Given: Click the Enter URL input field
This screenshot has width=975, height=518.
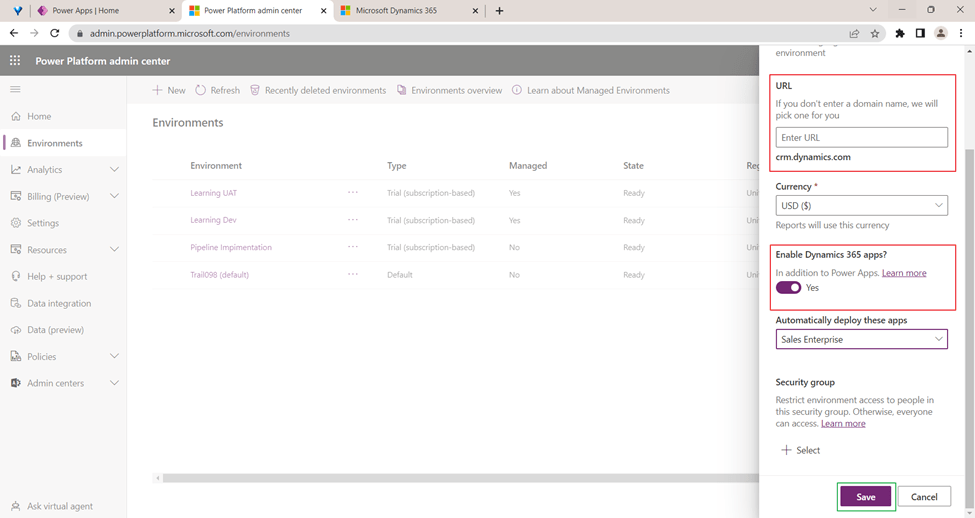Looking at the screenshot, I should (861, 138).
